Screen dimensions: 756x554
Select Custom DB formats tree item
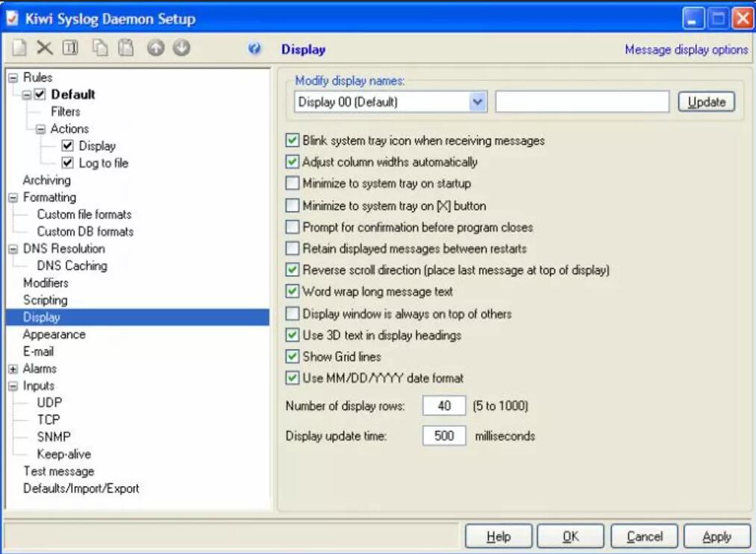(85, 232)
